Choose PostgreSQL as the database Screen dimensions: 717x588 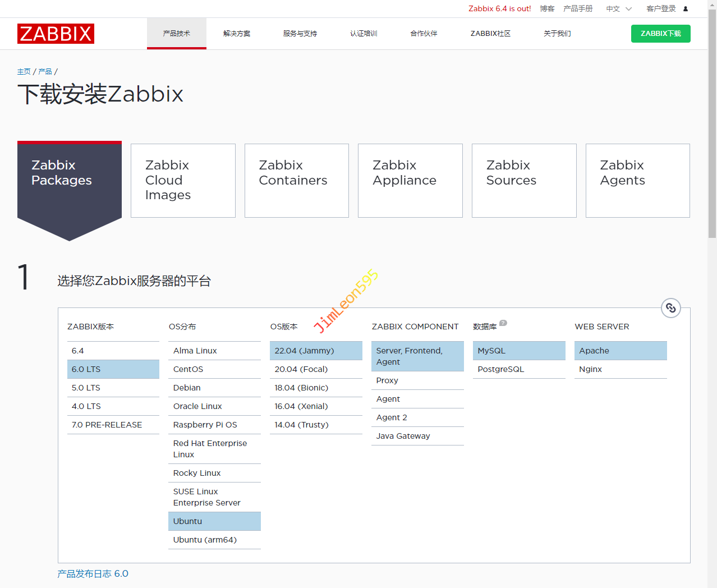(x=518, y=369)
